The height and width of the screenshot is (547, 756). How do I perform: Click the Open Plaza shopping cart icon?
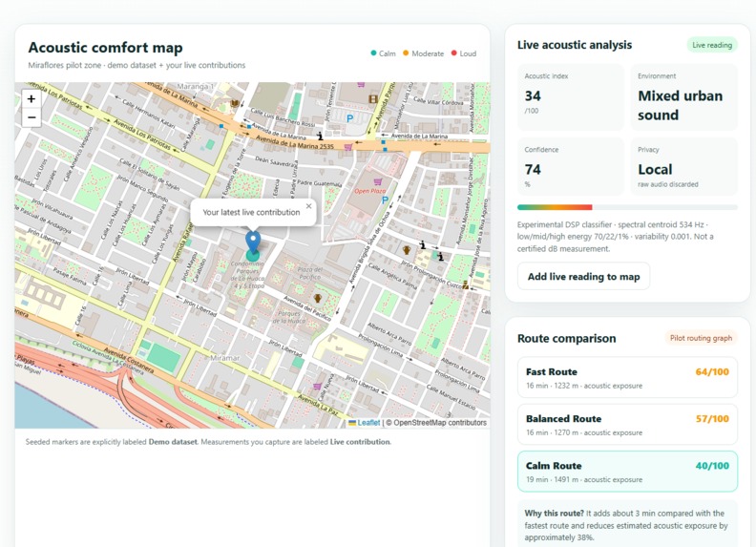tap(378, 181)
